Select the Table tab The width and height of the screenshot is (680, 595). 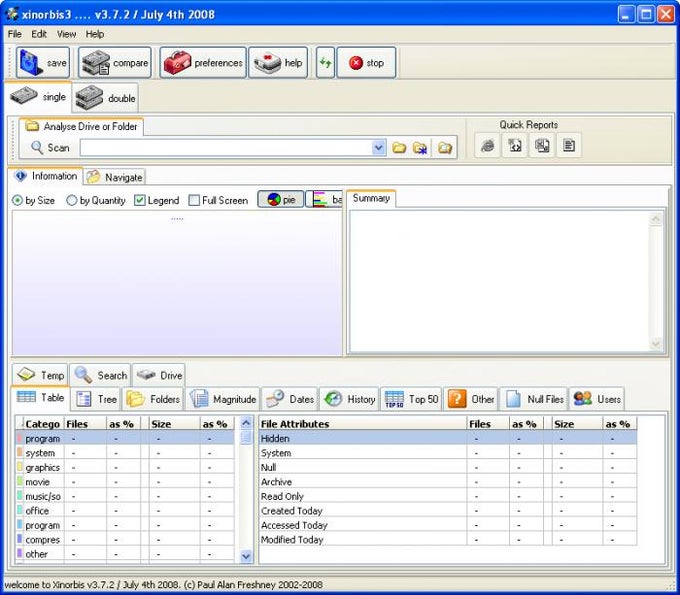click(40, 398)
